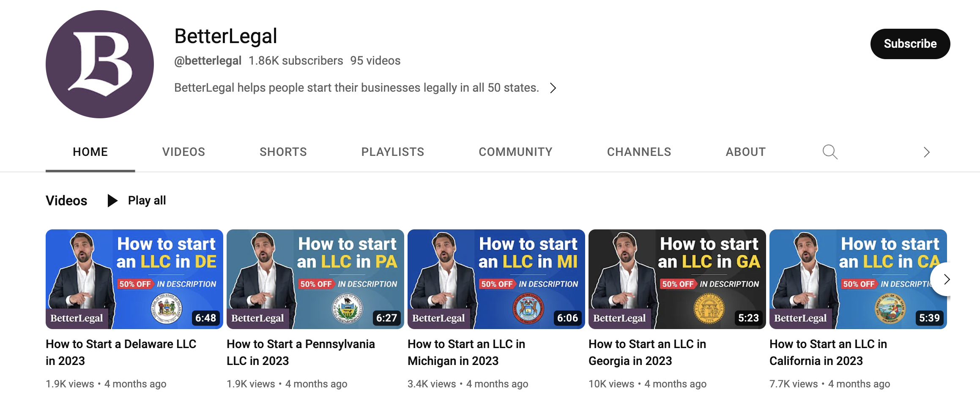
Task: Click title 'How to Start an LLC in Michigan in 2023'
Action: coord(466,352)
